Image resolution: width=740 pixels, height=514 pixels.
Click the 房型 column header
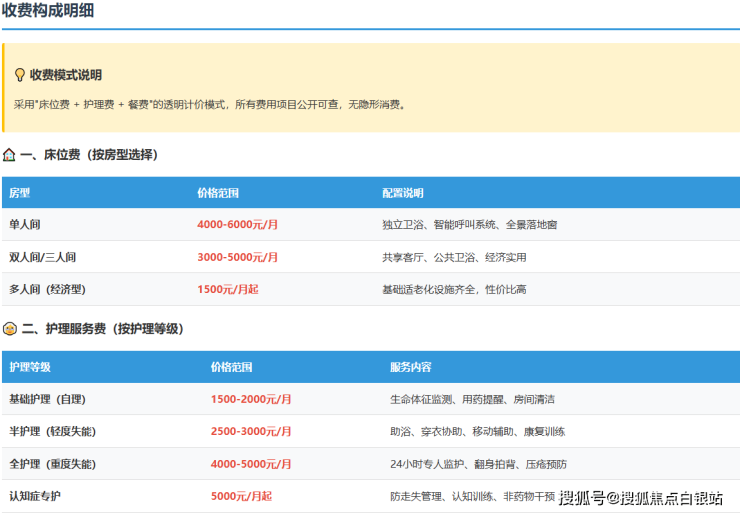pos(20,193)
